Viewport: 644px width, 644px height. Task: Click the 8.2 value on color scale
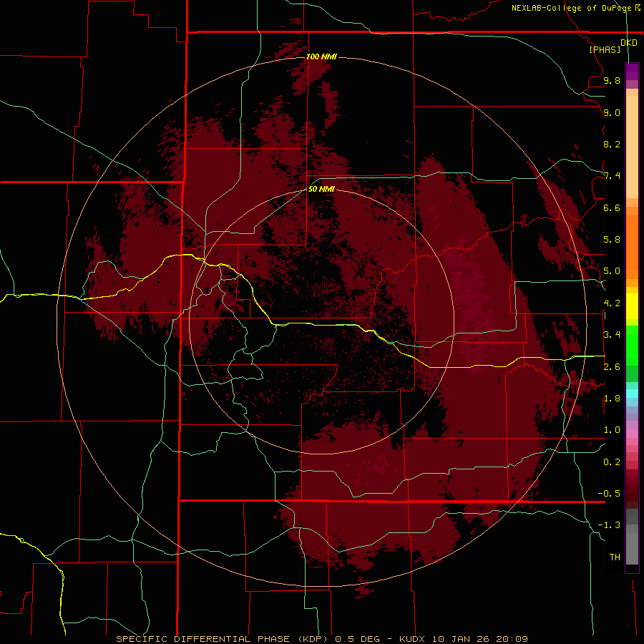[612, 144]
